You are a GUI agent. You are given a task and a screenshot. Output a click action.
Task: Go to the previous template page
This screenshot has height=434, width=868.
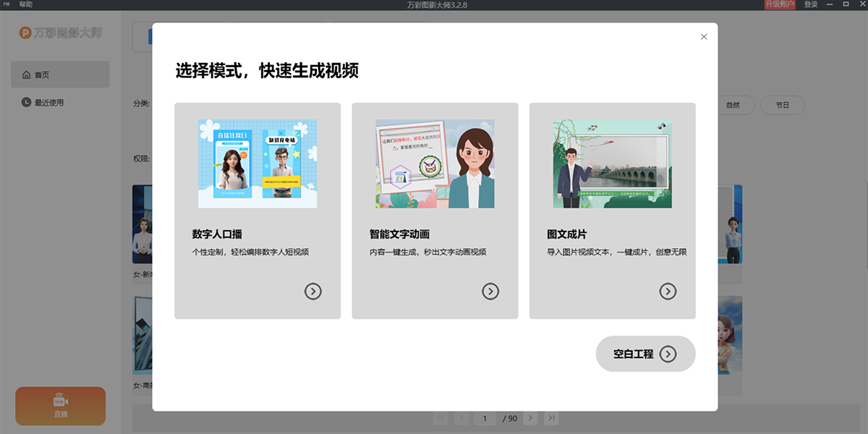coord(461,418)
